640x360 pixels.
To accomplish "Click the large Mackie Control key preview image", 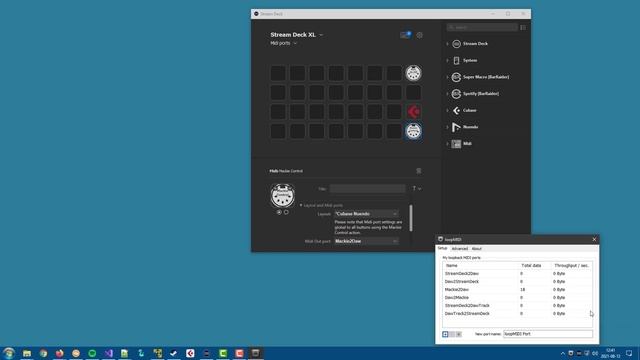I will pos(282,196).
